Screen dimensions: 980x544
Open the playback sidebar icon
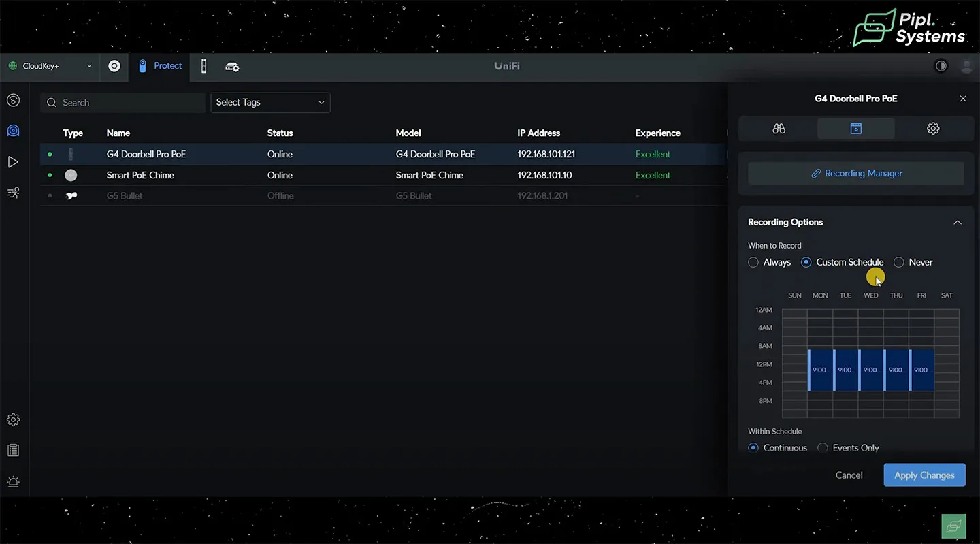click(x=13, y=162)
